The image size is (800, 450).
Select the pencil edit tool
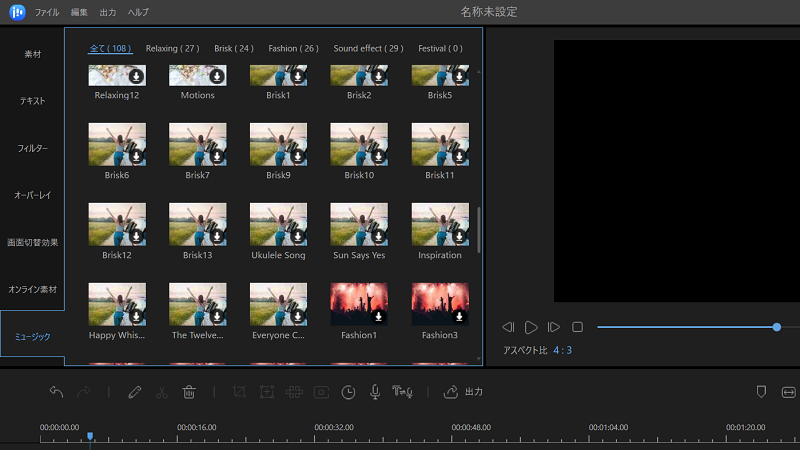[x=135, y=392]
